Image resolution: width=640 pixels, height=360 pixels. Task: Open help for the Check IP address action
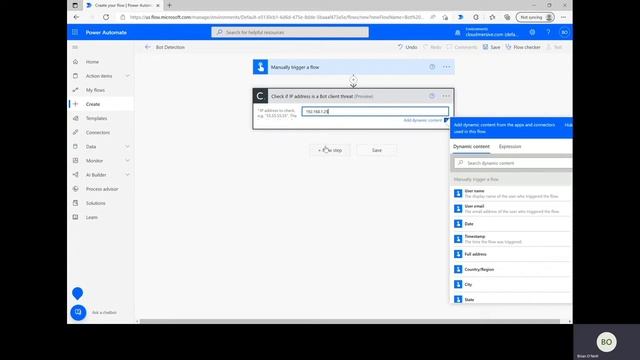tap(432, 96)
